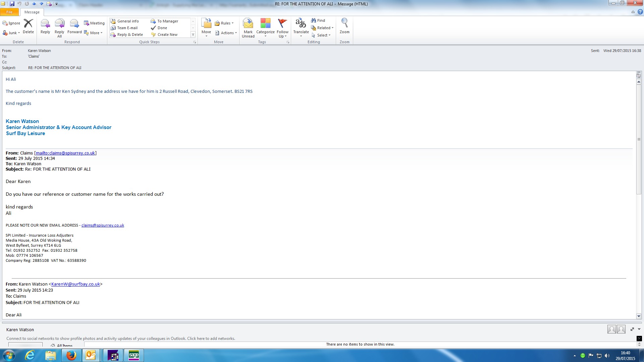The height and width of the screenshot is (362, 644).
Task: Toggle the people pane expand arrow
Action: tap(639, 329)
